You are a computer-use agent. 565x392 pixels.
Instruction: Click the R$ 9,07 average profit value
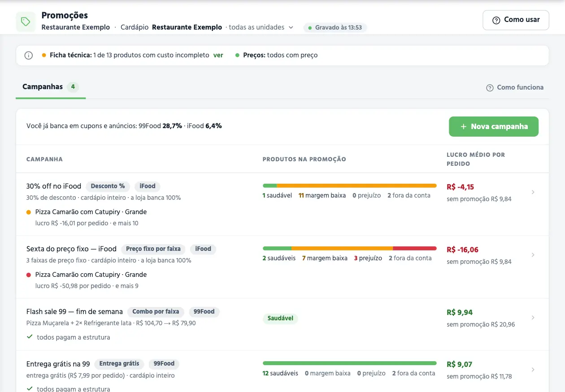point(459,365)
